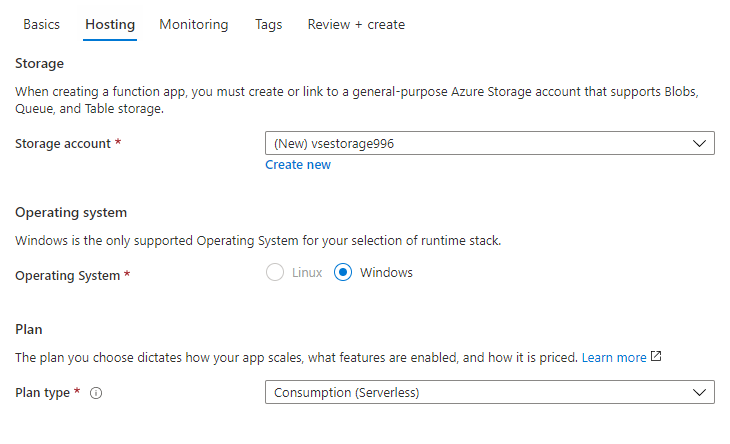Open the Tags tab
730x444 pixels.
269,24
